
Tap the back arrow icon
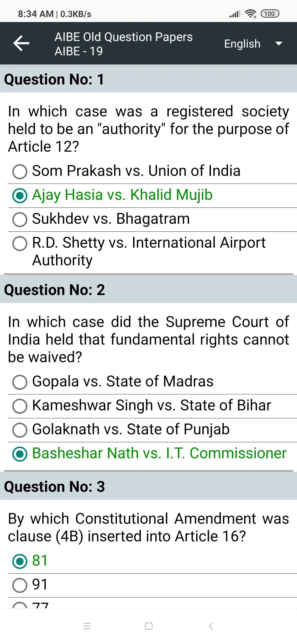pyautogui.click(x=21, y=43)
